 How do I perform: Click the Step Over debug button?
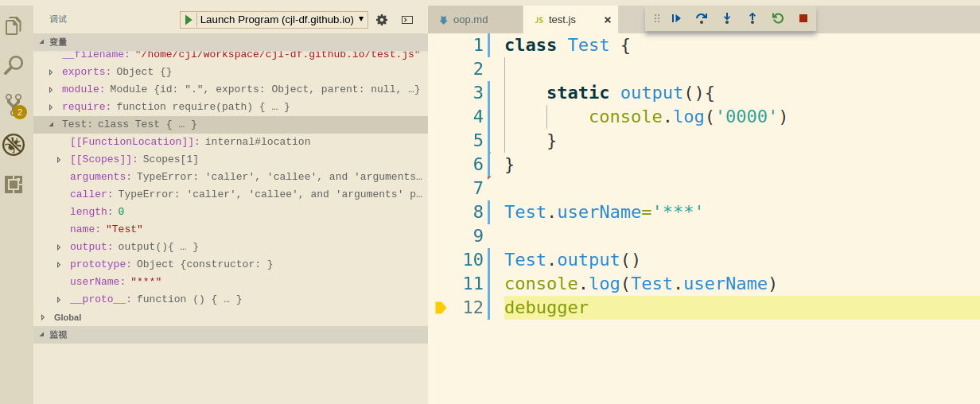pos(701,18)
